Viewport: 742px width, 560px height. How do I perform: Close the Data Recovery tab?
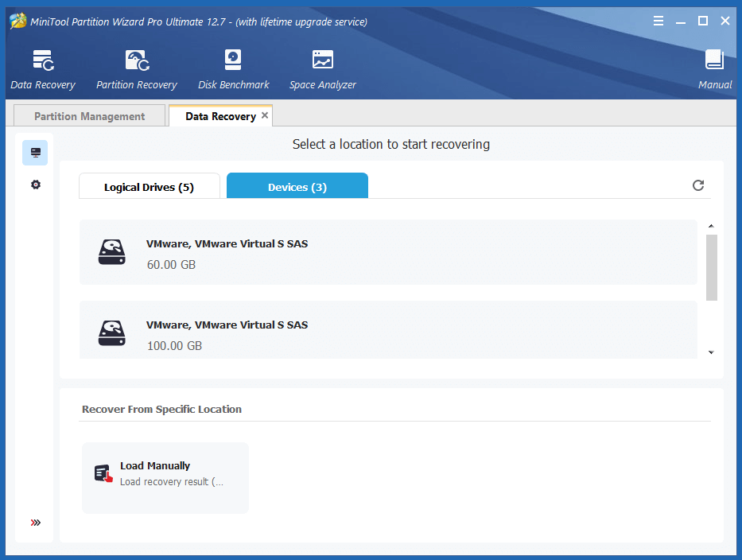(x=265, y=115)
